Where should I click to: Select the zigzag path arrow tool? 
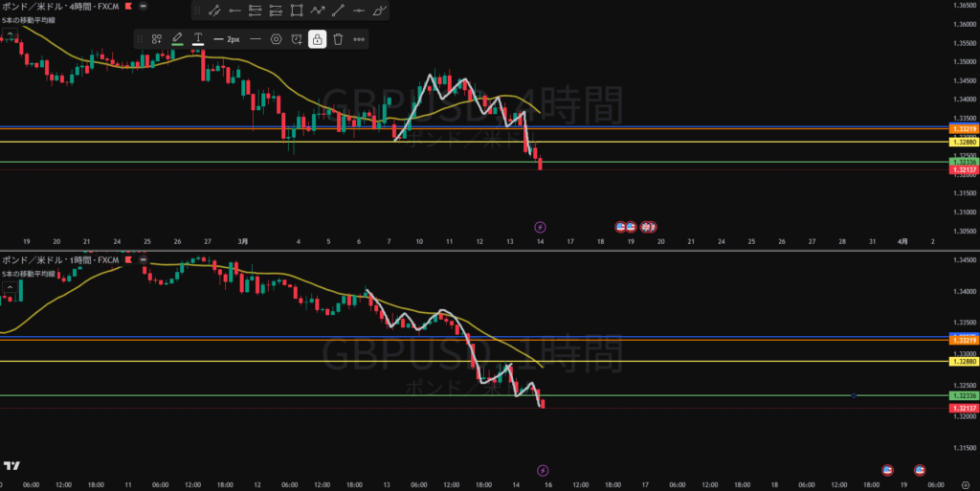[x=318, y=11]
